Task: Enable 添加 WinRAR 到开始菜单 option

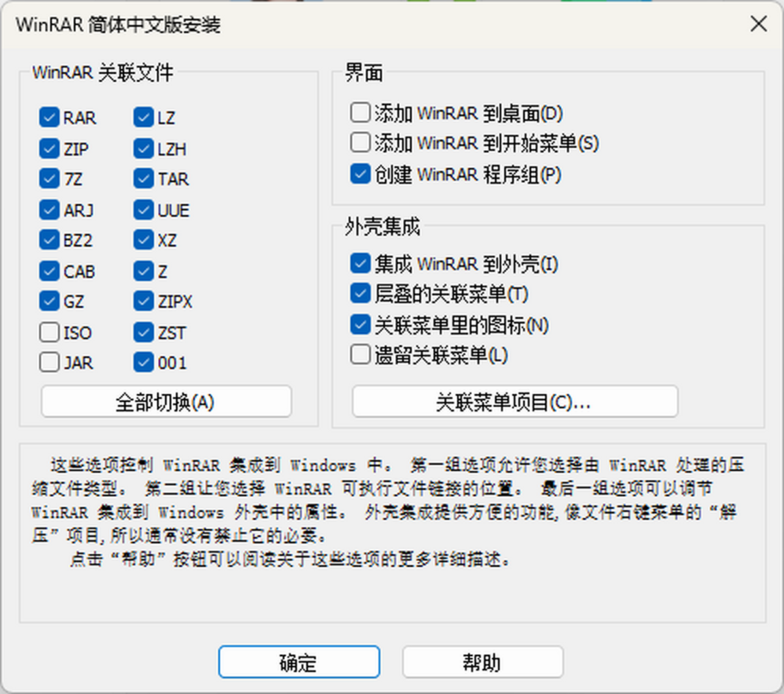Action: click(x=359, y=142)
